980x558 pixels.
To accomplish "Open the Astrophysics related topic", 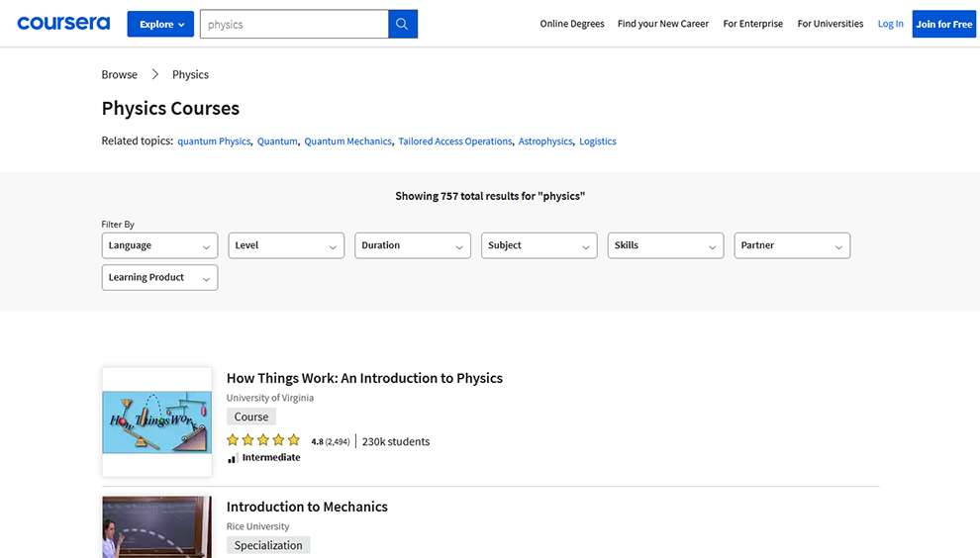I will (545, 141).
